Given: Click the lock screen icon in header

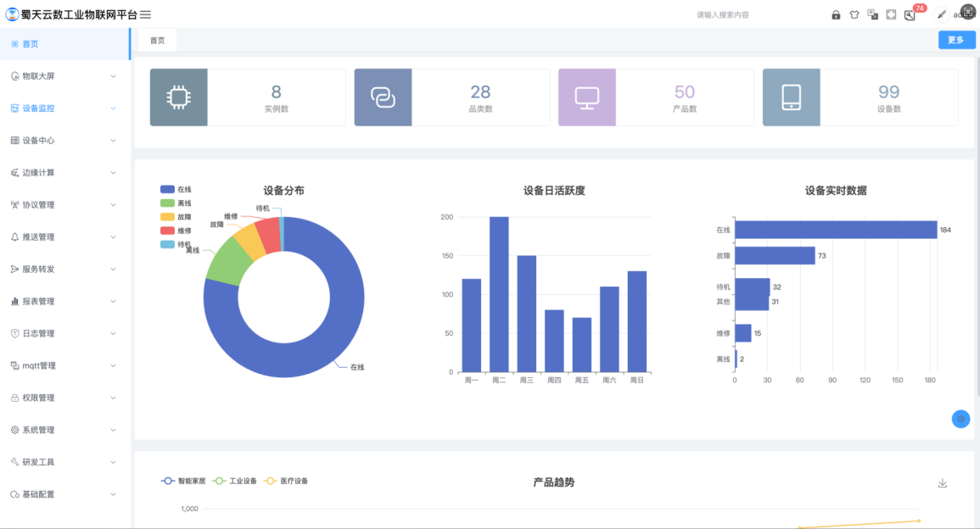Looking at the screenshot, I should (x=836, y=15).
